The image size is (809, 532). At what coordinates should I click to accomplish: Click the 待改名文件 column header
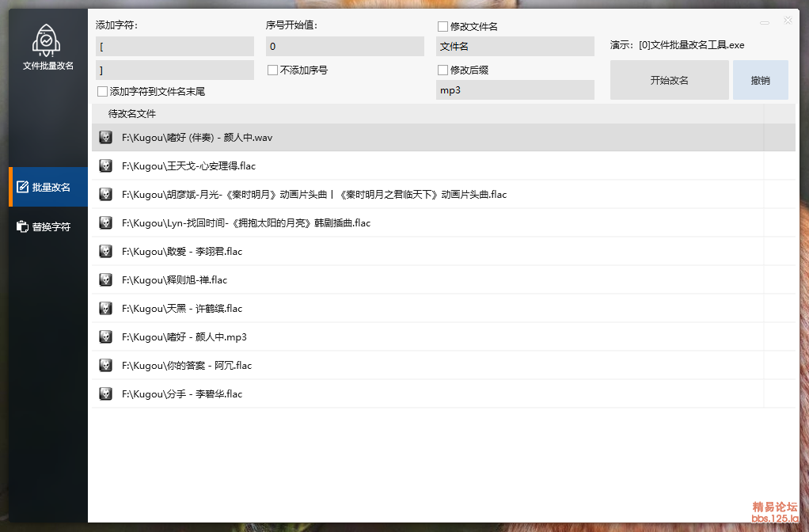[x=427, y=113]
